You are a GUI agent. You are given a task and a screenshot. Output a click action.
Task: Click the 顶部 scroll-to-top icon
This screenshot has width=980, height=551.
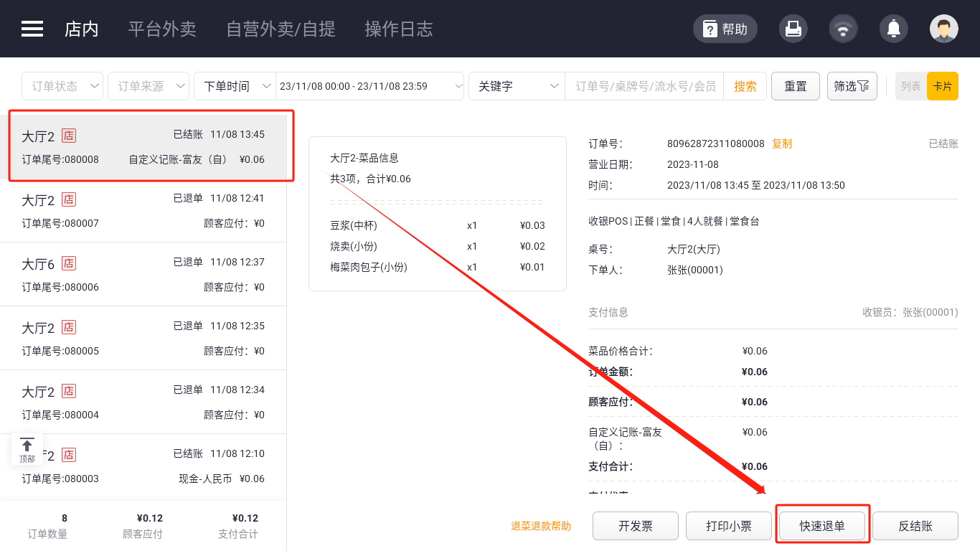click(x=27, y=450)
